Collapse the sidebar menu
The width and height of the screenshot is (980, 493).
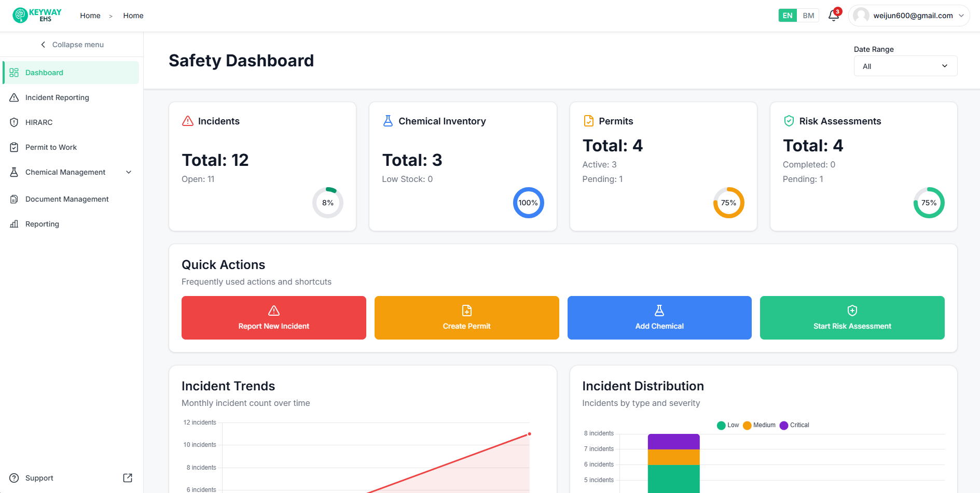pos(72,45)
